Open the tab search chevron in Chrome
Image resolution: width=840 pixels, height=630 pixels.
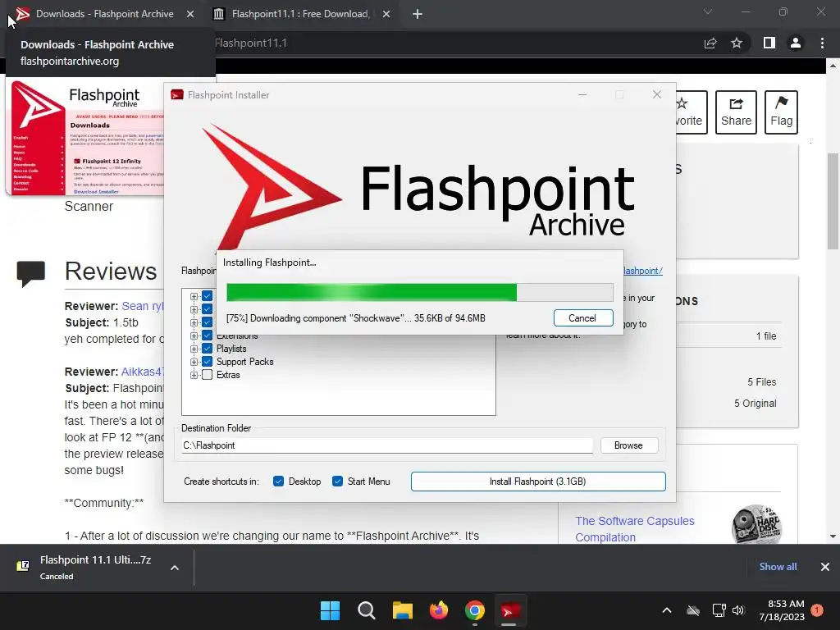click(708, 11)
